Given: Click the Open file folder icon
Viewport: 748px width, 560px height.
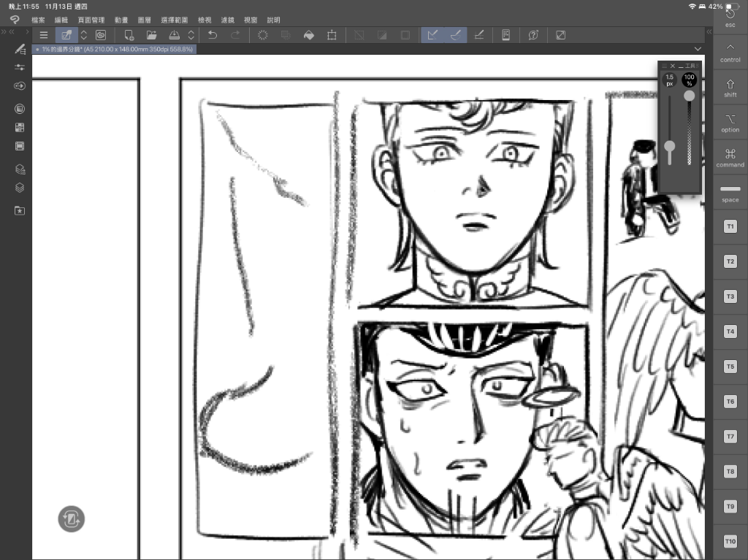Looking at the screenshot, I should click(x=151, y=35).
